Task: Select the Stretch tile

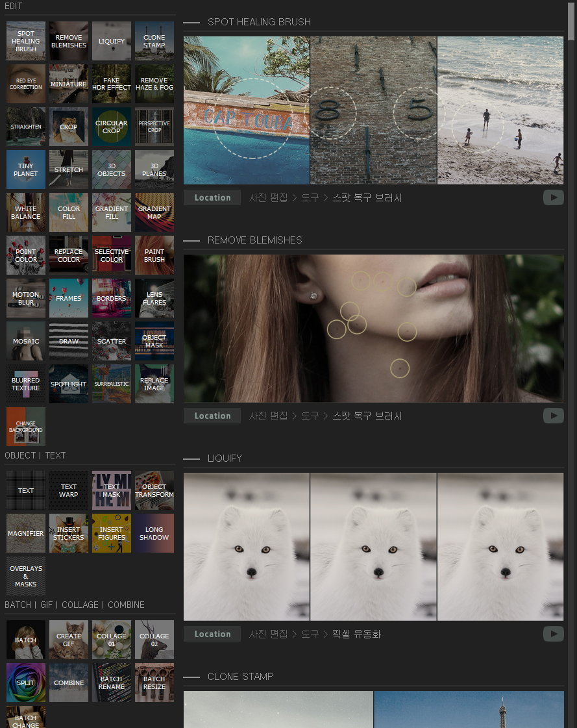Action: click(x=69, y=169)
